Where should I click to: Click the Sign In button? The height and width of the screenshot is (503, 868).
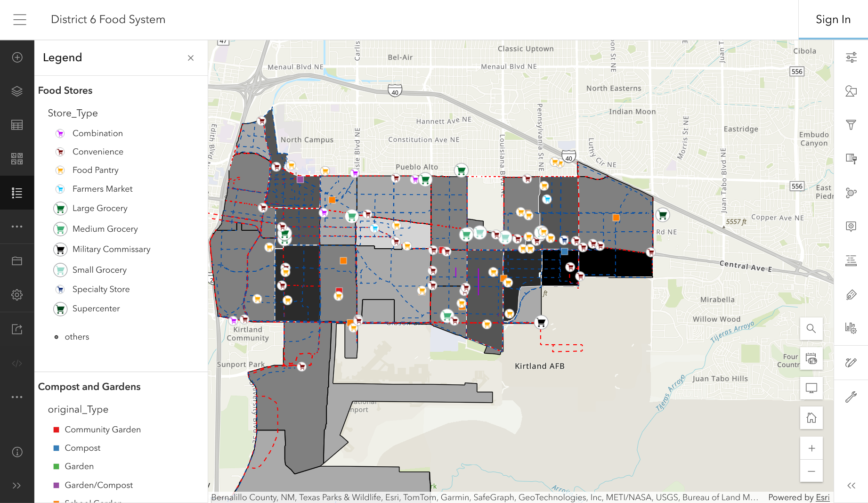click(833, 19)
